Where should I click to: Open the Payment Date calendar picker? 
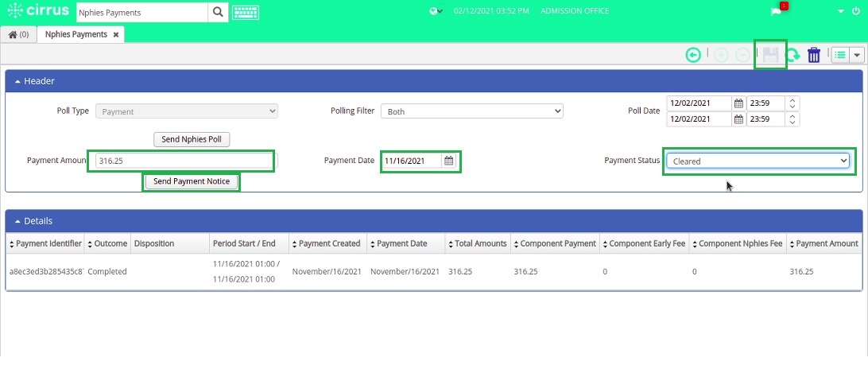[x=449, y=161]
